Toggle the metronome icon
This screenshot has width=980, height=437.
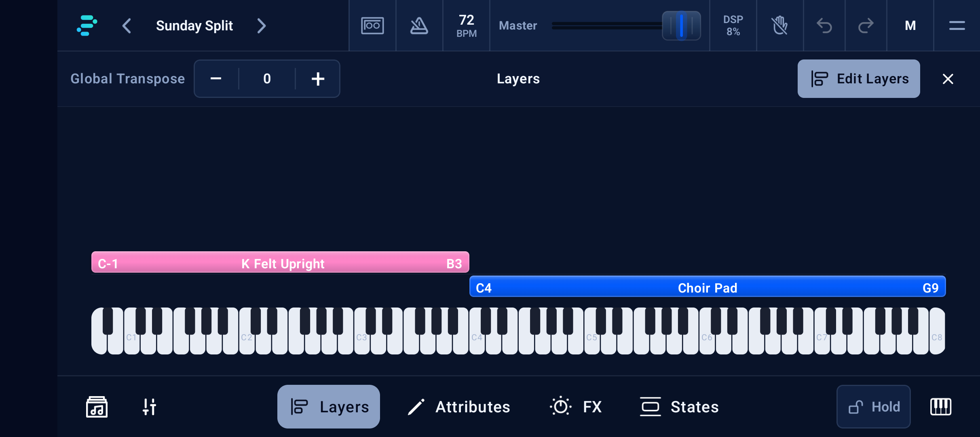click(419, 25)
